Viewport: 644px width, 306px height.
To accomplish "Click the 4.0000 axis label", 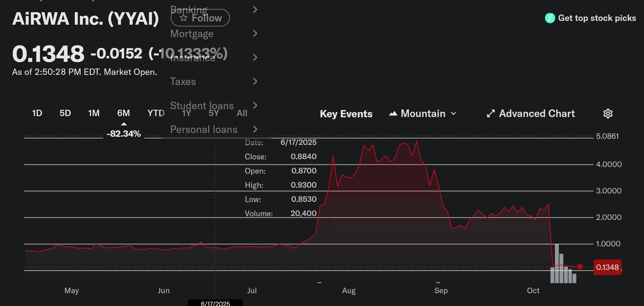I will [609, 164].
